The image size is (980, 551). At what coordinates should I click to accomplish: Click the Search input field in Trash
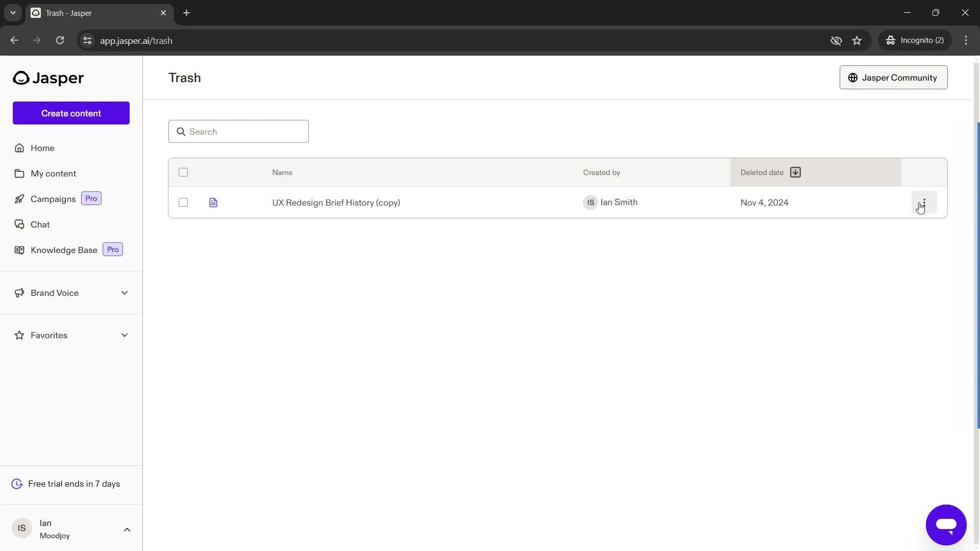[238, 131]
